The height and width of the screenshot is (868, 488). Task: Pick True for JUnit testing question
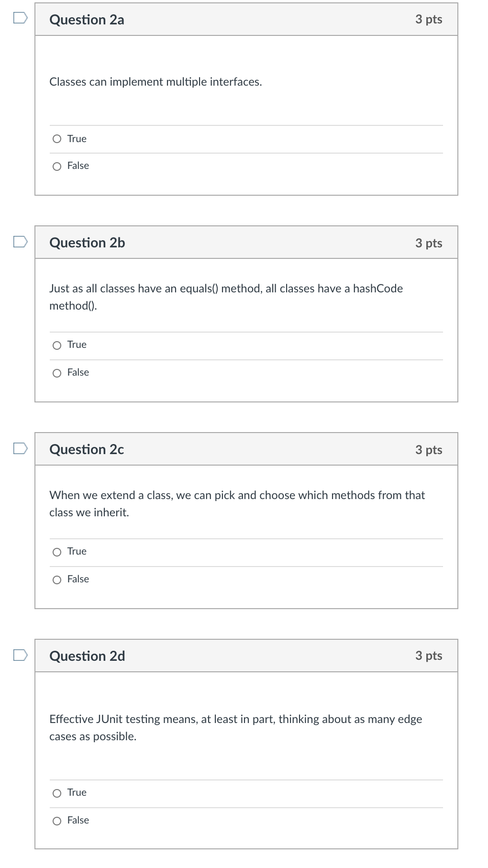tap(57, 793)
